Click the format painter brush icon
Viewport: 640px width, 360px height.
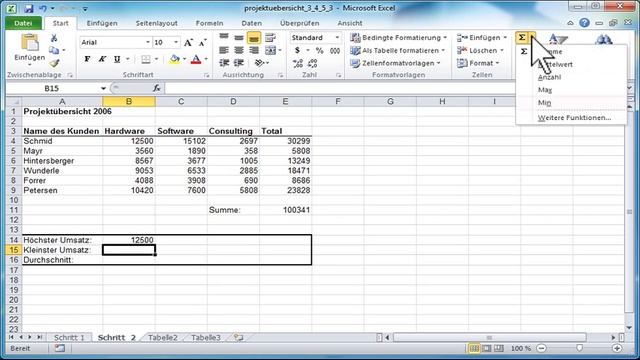(54, 63)
